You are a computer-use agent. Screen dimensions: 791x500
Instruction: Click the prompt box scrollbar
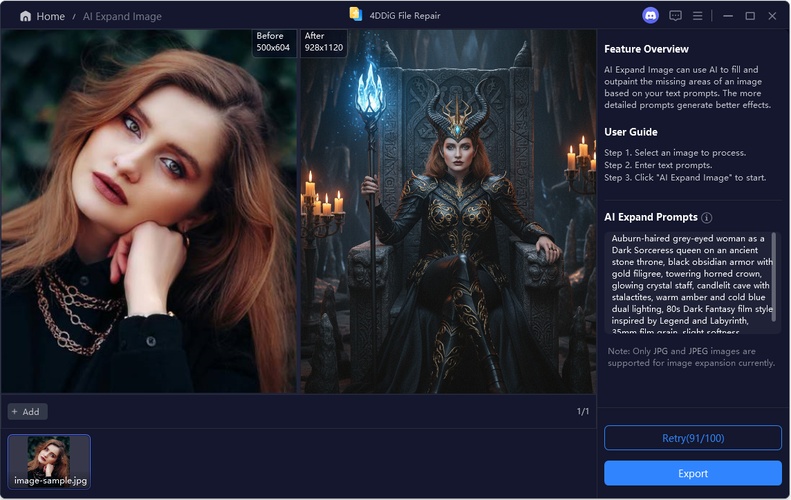pyautogui.click(x=774, y=276)
